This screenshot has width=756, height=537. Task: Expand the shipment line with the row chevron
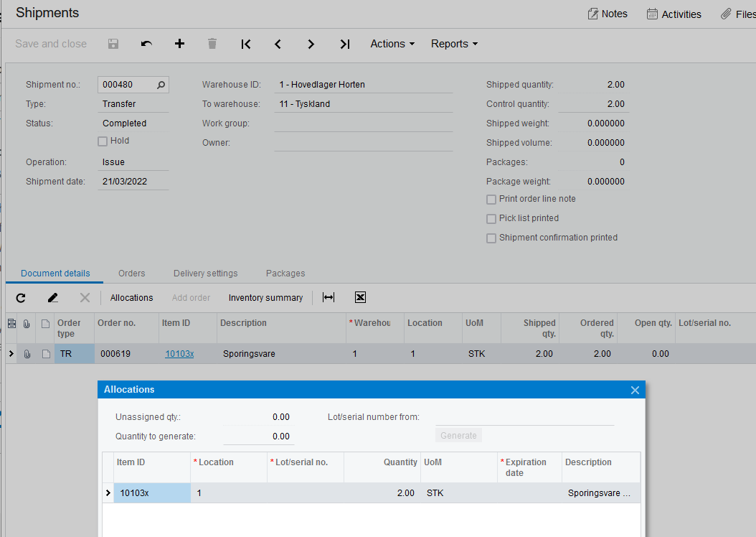click(10, 353)
